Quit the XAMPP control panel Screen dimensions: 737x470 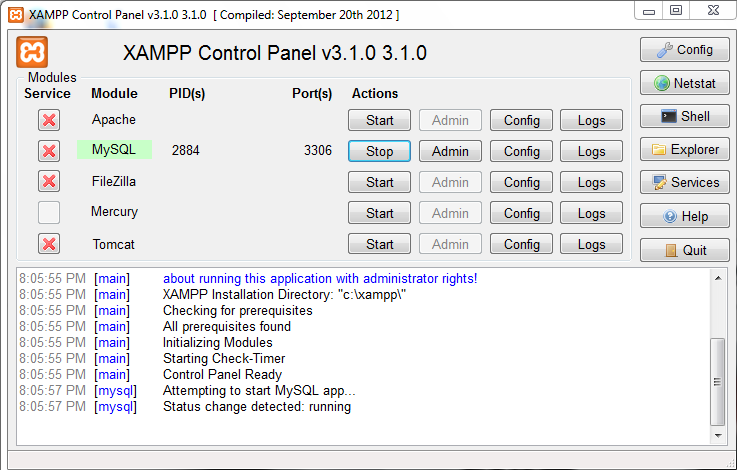click(684, 250)
